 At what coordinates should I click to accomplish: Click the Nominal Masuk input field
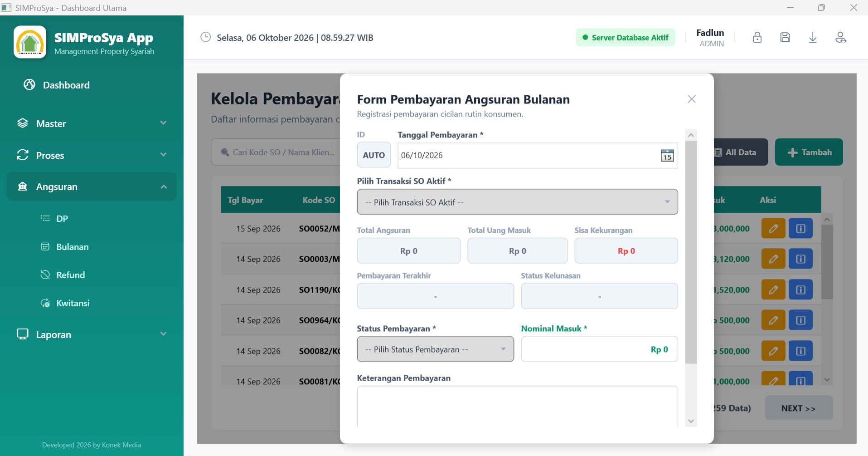pyautogui.click(x=599, y=349)
